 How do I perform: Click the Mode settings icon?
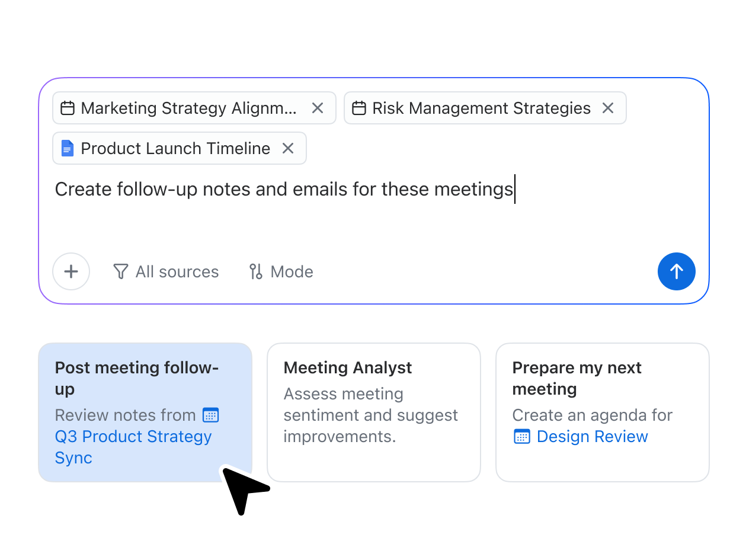click(255, 271)
